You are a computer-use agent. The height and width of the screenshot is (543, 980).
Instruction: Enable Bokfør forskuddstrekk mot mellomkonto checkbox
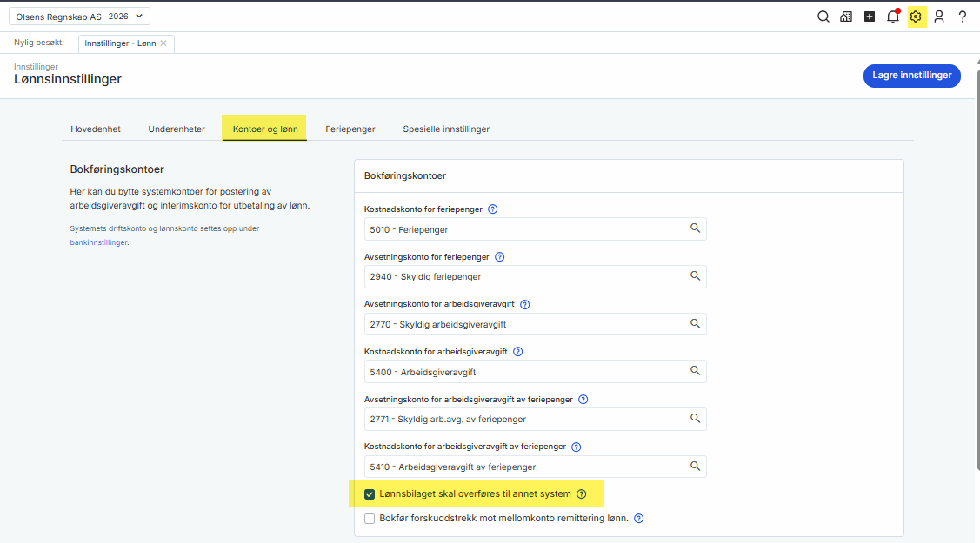tap(370, 519)
